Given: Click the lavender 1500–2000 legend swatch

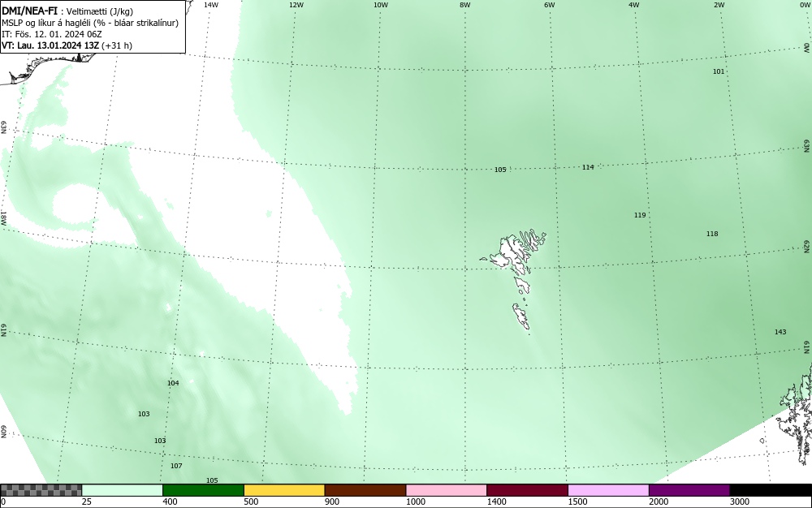Looking at the screenshot, I should pyautogui.click(x=608, y=490).
